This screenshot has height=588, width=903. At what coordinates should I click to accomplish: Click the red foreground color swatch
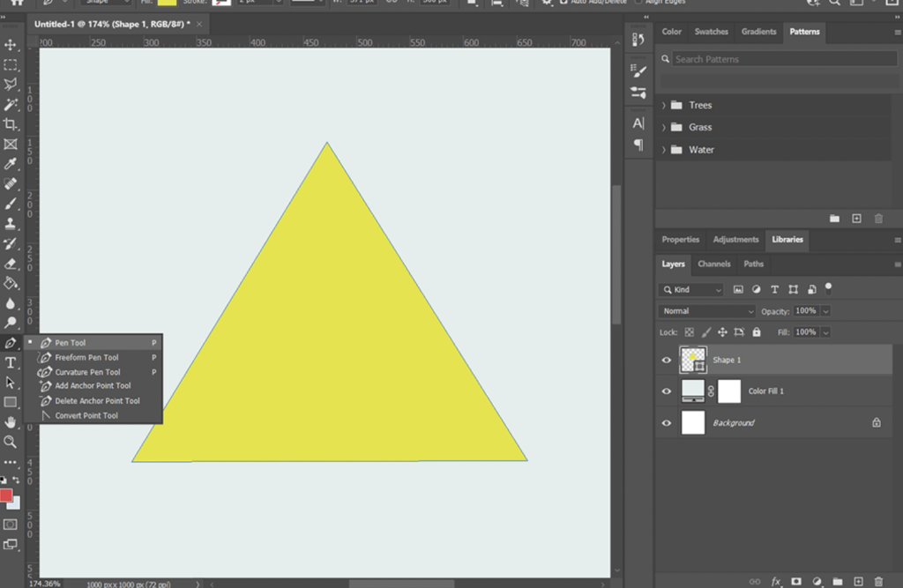[x=5, y=495]
